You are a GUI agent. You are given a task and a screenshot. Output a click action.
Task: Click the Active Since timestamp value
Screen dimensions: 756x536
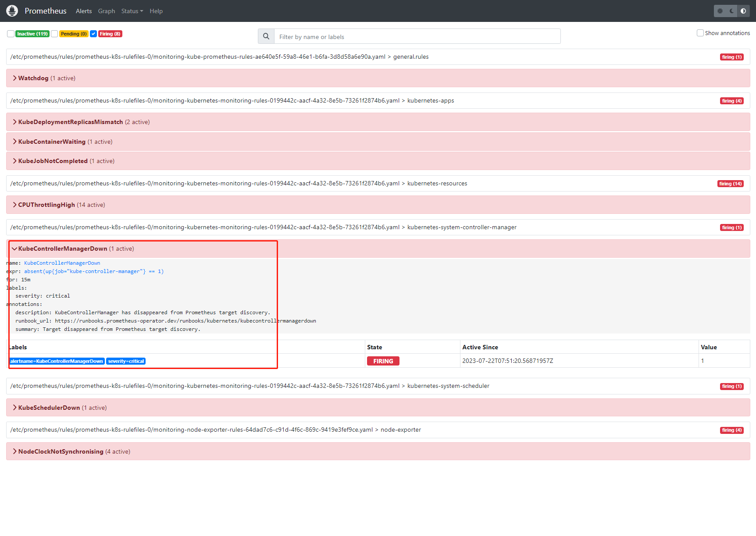click(508, 361)
